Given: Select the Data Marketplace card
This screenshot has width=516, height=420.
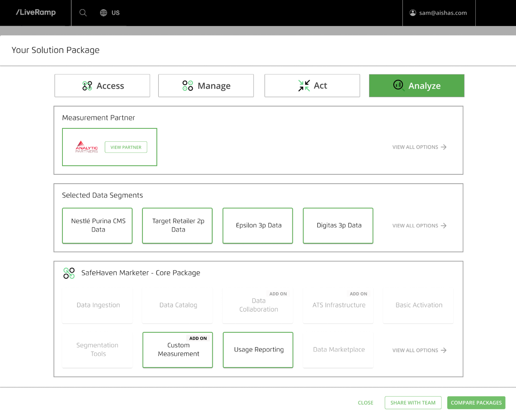Looking at the screenshot, I should point(338,350).
